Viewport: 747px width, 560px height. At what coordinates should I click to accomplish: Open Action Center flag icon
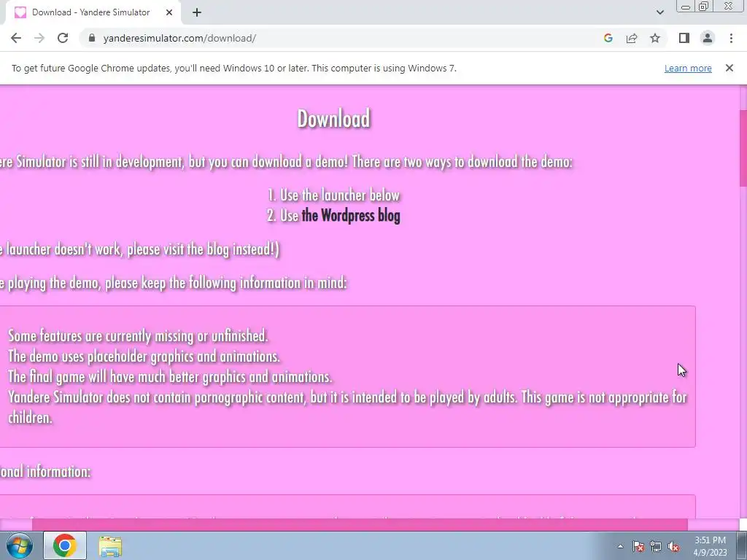[638, 546]
